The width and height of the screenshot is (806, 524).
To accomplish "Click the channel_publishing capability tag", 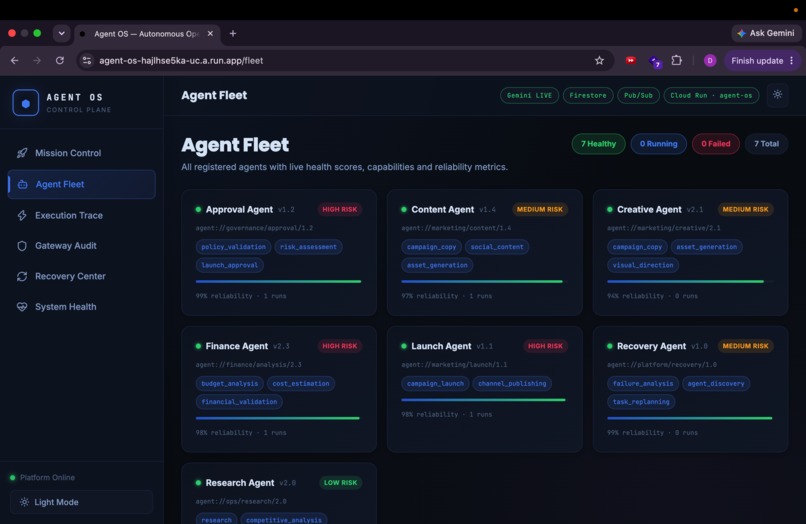I will 512,384.
